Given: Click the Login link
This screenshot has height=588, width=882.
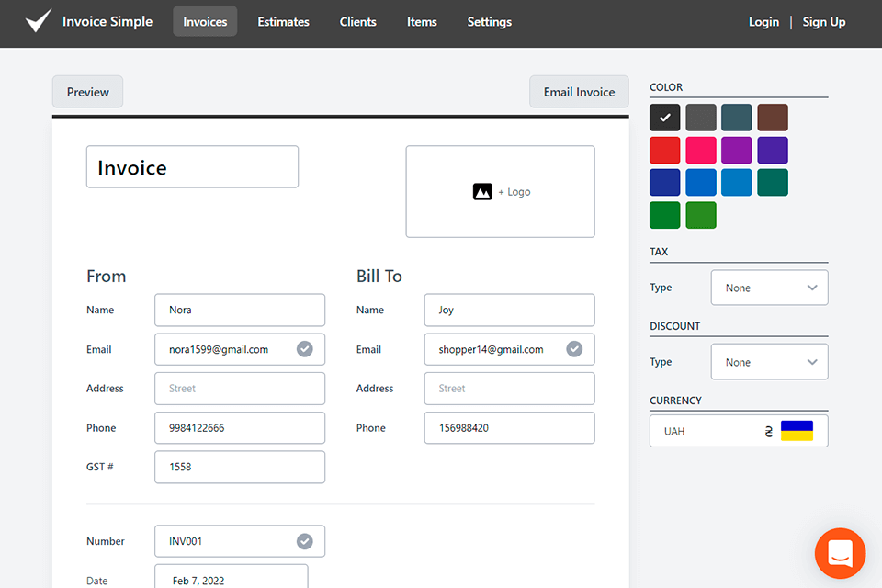Looking at the screenshot, I should coord(763,22).
